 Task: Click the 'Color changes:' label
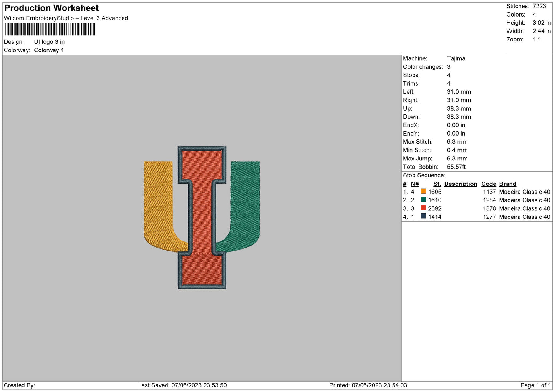423,67
